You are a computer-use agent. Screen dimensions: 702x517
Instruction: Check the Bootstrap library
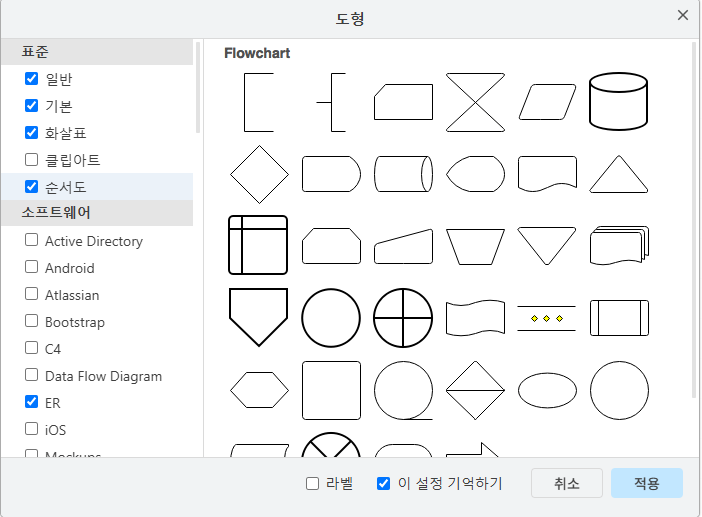(x=31, y=321)
